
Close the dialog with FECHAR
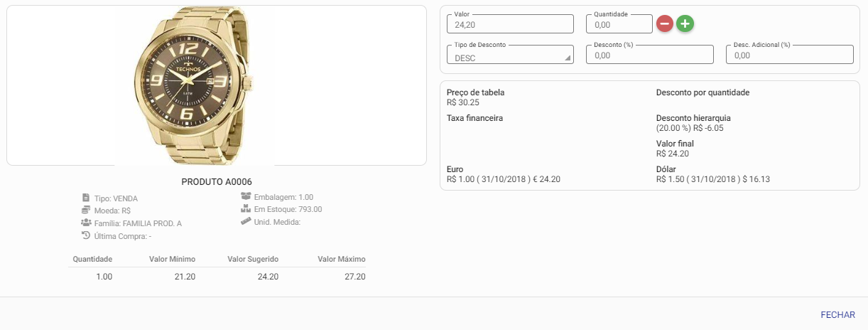[837, 314]
